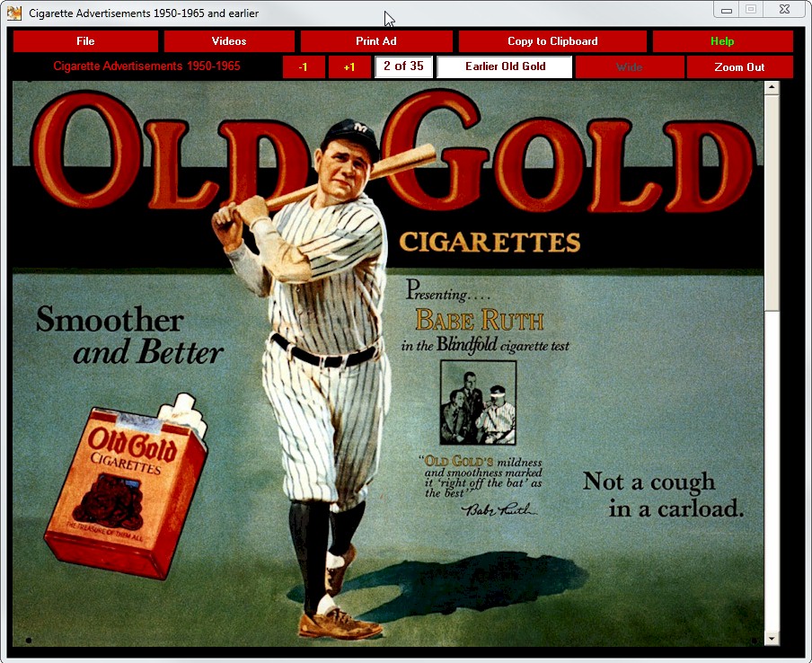The width and height of the screenshot is (812, 663).
Task: Click the scrollbar down arrow
Action: click(x=772, y=639)
